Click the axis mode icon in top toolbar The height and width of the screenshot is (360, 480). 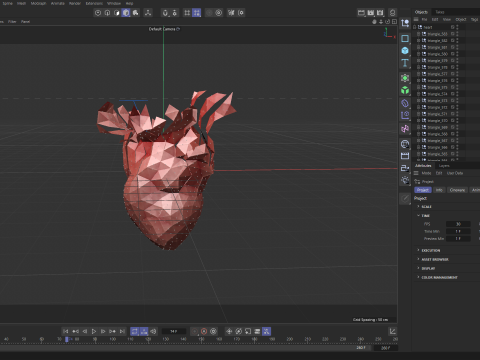[x=148, y=13]
